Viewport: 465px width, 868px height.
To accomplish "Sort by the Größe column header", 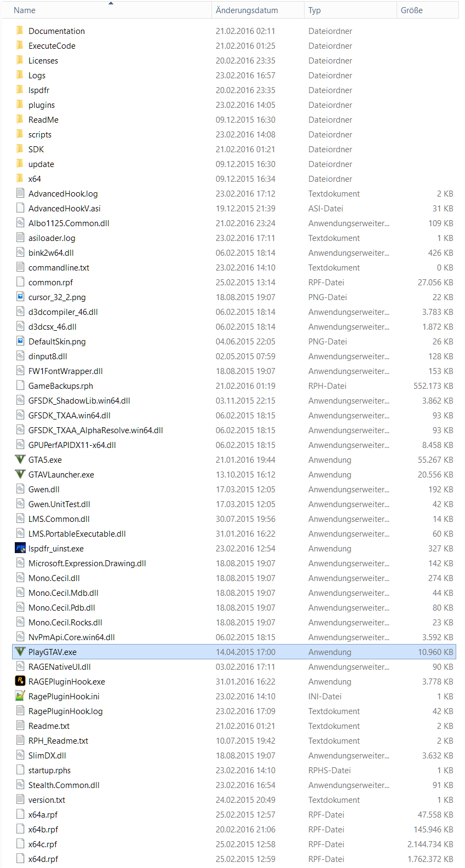I will coord(428,10).
